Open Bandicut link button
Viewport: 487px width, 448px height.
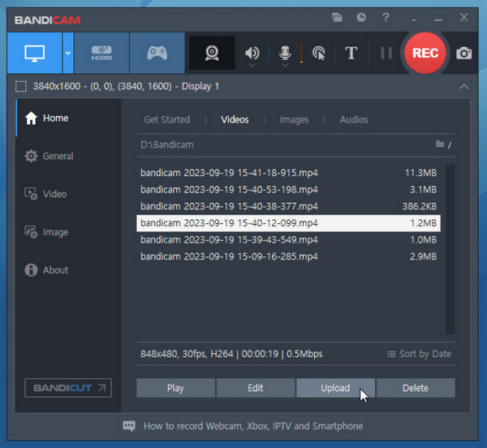point(67,388)
